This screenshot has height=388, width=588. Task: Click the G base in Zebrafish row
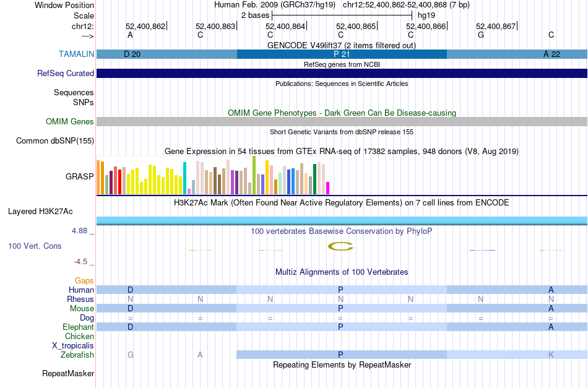(131, 355)
